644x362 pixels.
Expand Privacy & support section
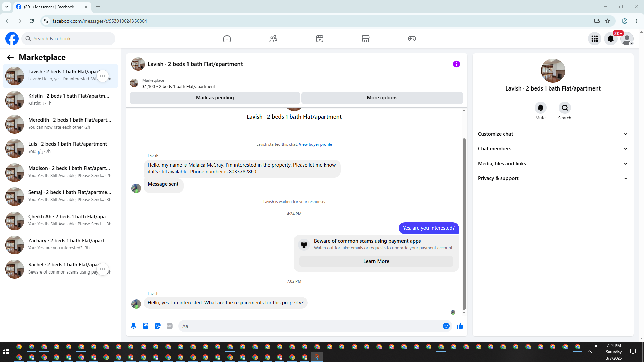[553, 178]
